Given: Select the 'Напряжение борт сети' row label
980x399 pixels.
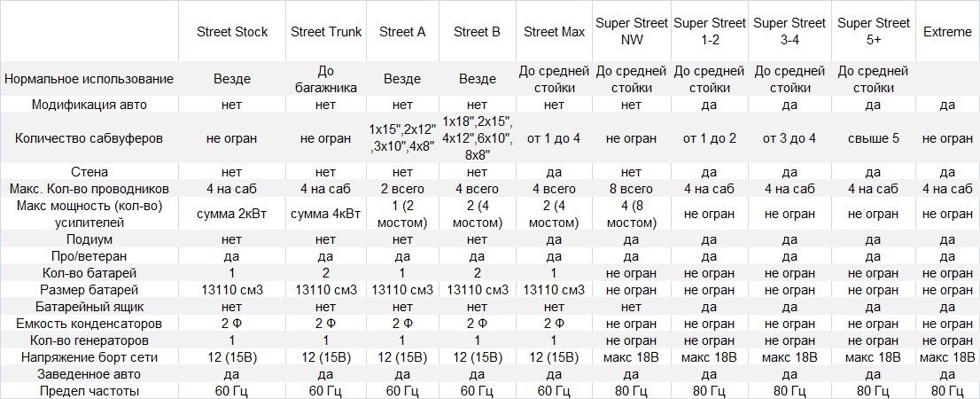Looking at the screenshot, I should (x=89, y=357).
